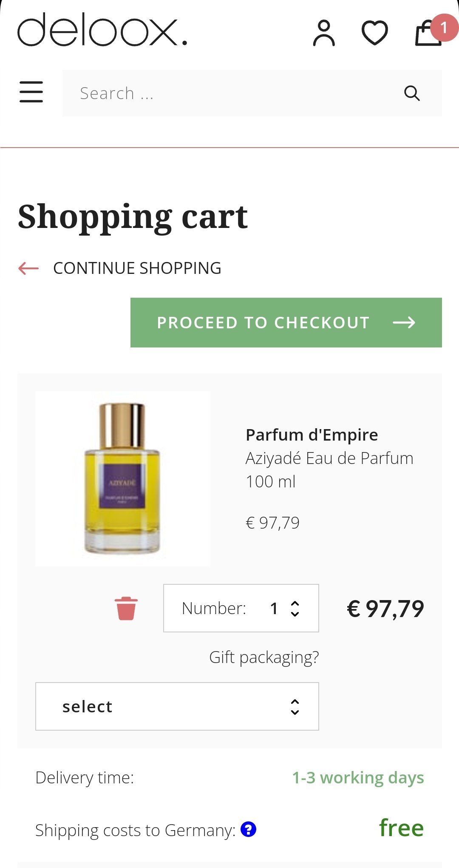
Task: Open the wishlist heart icon
Action: click(374, 33)
